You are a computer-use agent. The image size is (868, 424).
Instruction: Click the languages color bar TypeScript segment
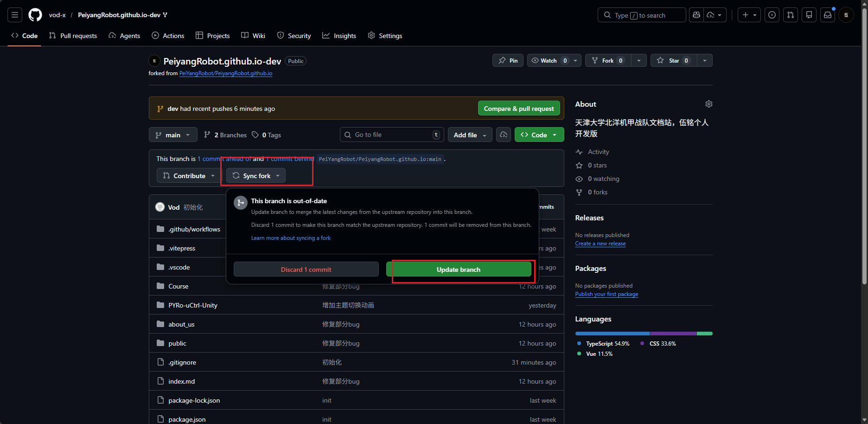click(x=613, y=334)
